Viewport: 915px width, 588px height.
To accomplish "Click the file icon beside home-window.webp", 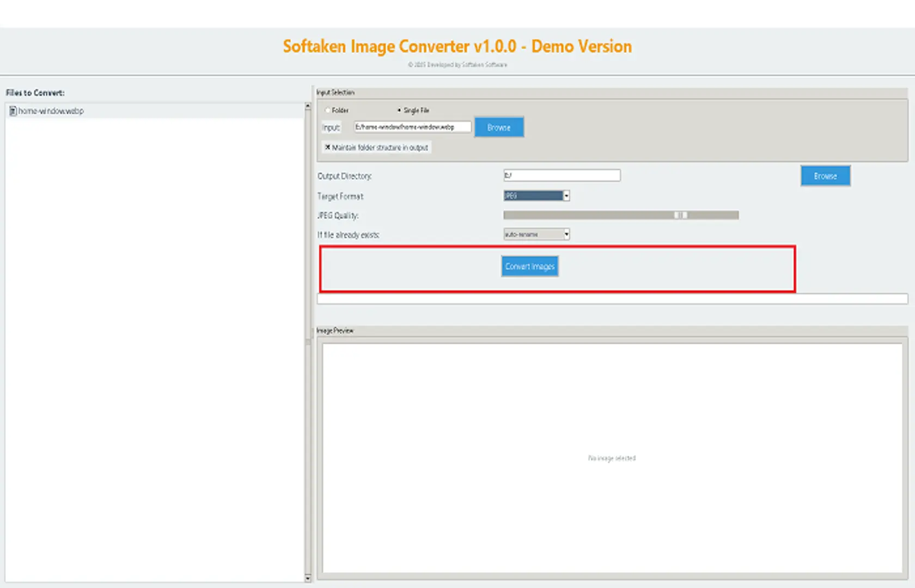I will (13, 111).
